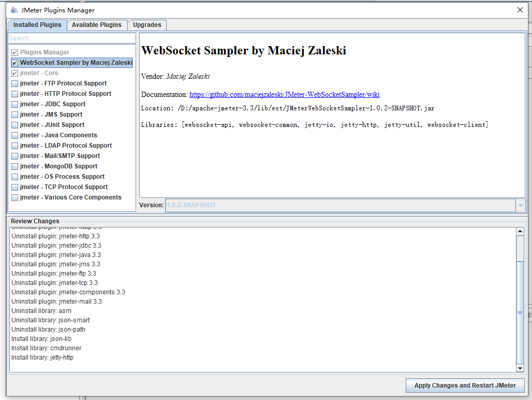Open the GitHub wiki documentation link
This screenshot has height=400, width=532.
(284, 94)
